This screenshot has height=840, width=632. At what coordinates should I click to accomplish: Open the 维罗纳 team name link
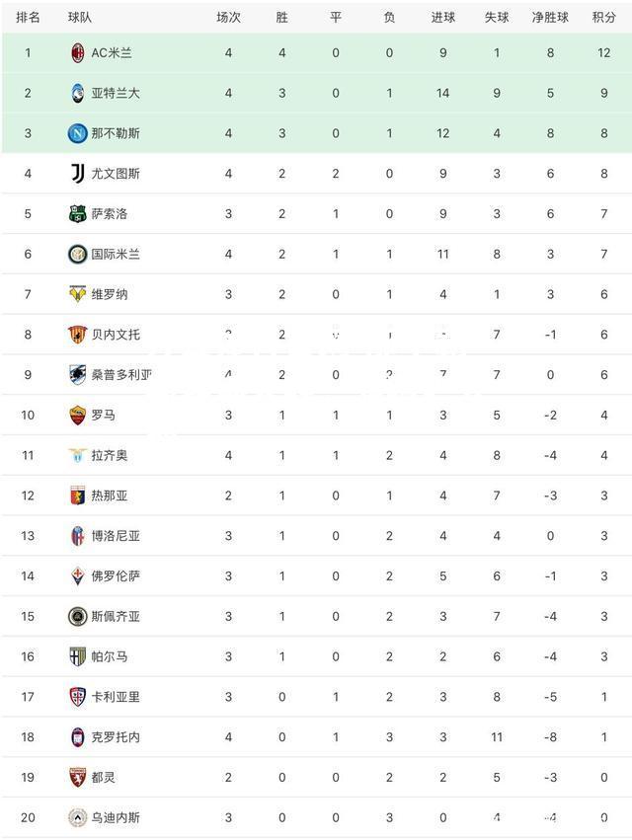click(110, 294)
